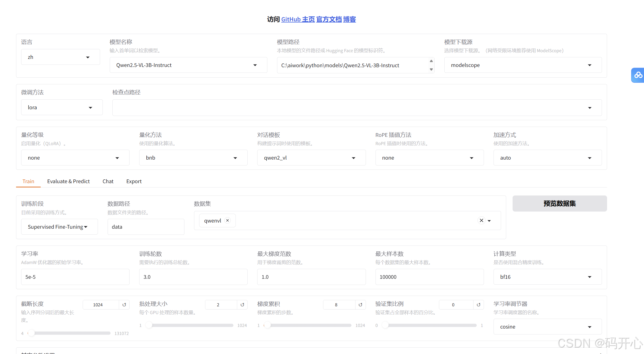Open the 学习率调节器 cosine dropdown

pos(547,327)
